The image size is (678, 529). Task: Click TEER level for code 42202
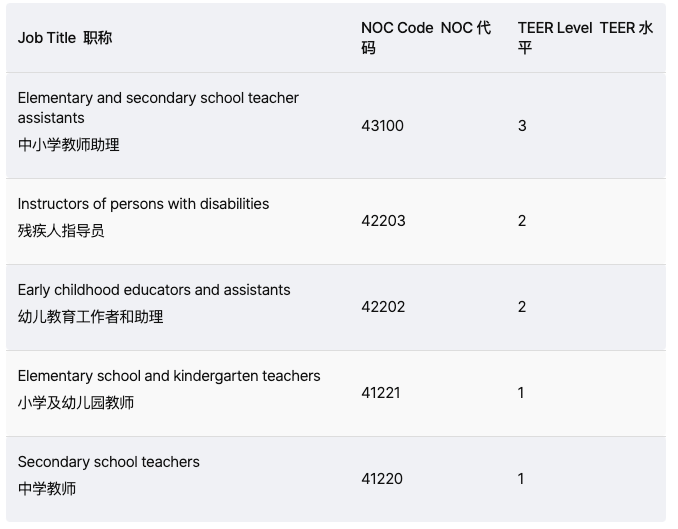tap(522, 307)
